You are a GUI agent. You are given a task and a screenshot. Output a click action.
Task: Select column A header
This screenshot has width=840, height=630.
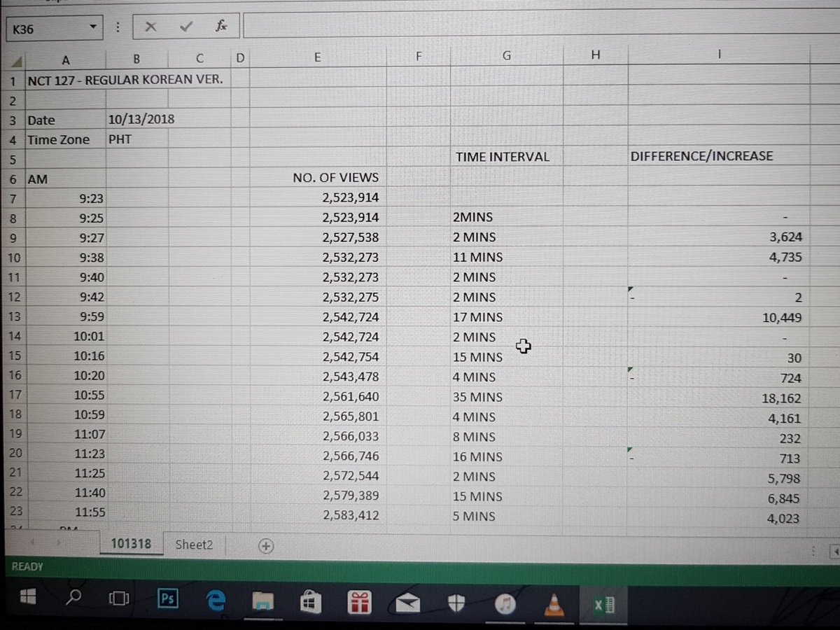click(x=65, y=59)
